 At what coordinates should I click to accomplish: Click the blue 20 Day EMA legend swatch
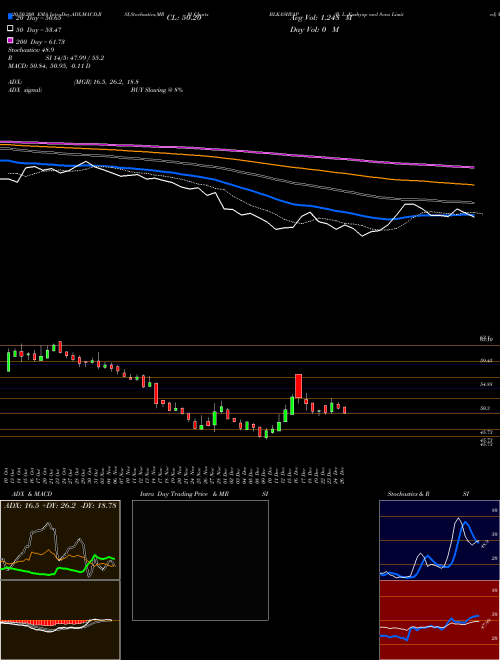[x=11, y=17]
